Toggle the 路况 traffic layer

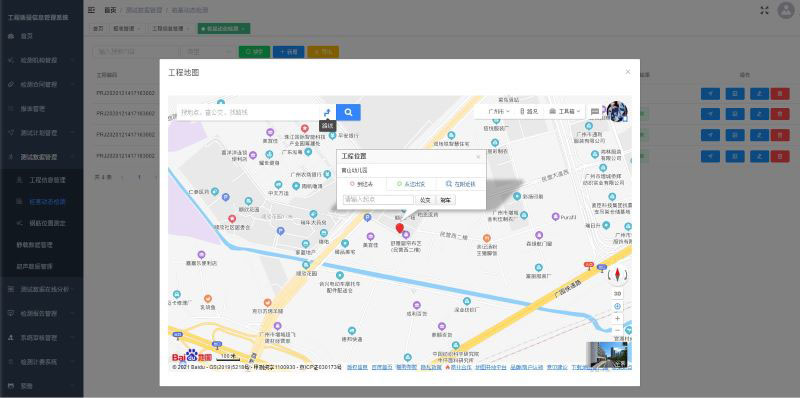pos(529,111)
